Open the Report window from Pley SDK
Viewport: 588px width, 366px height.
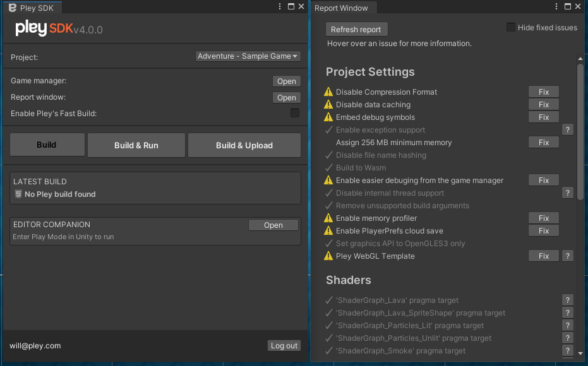(287, 98)
